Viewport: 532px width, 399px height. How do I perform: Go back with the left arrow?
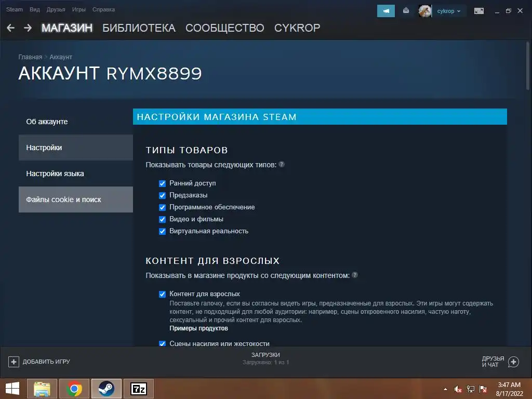11,28
